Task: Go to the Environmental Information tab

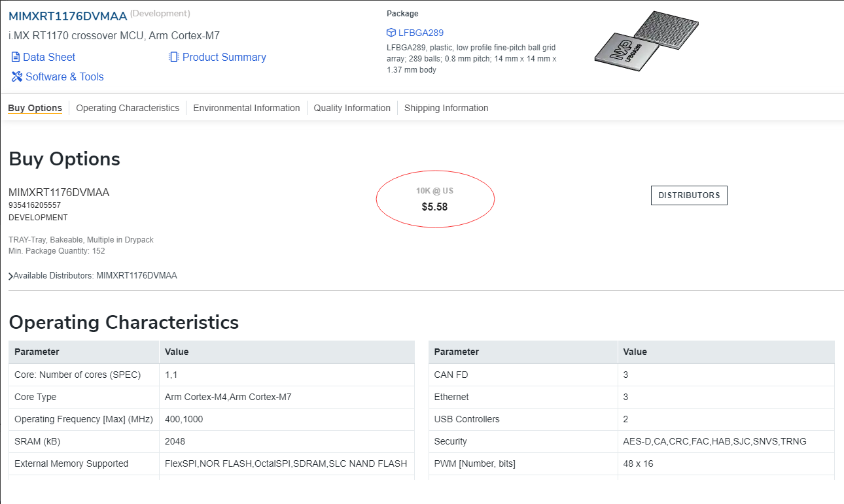Action: pos(247,108)
